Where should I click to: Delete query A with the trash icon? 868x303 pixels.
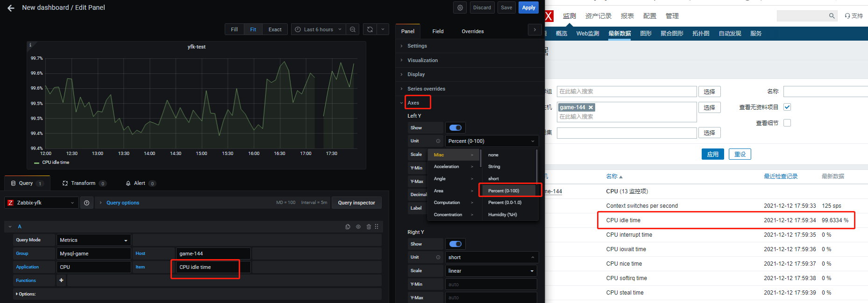(x=369, y=227)
